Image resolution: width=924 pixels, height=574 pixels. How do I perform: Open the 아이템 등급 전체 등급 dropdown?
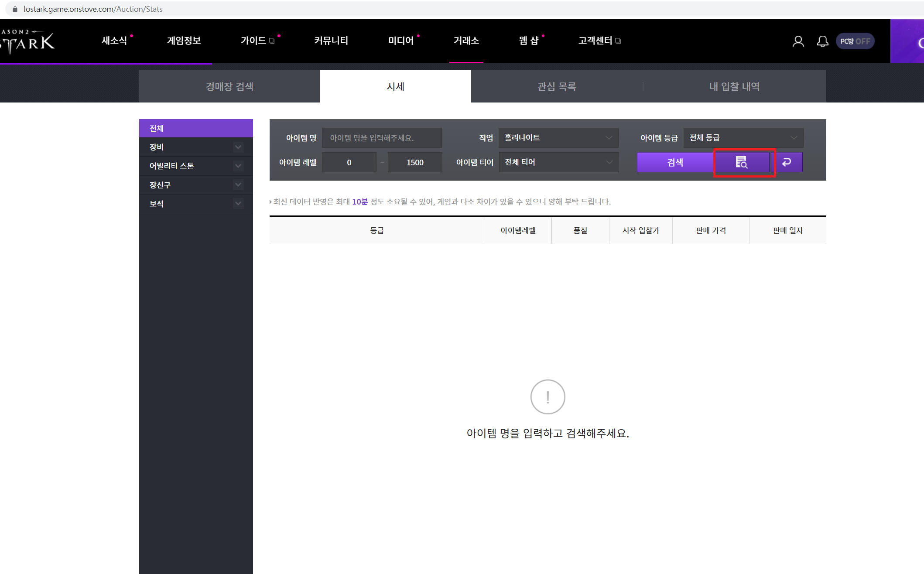coord(743,138)
